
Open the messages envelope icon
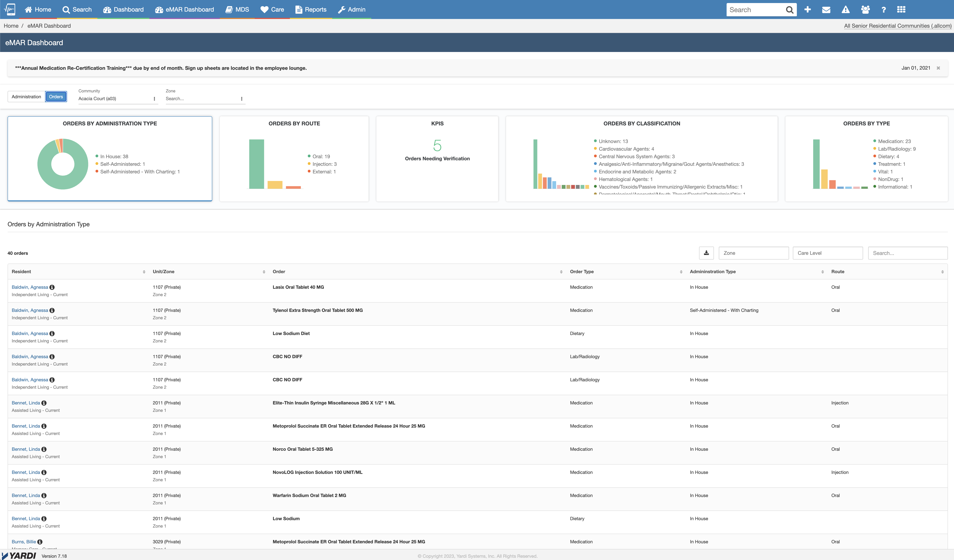(x=827, y=9)
